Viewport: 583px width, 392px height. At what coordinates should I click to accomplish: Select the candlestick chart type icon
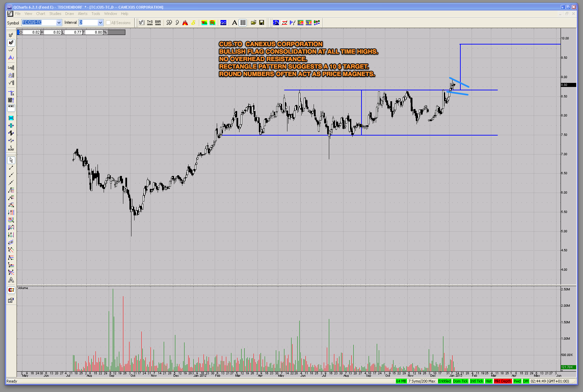pos(11,42)
